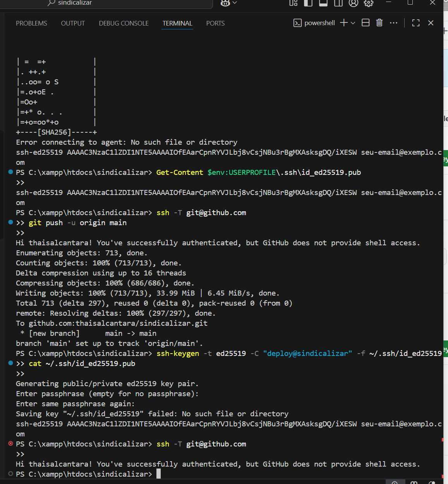The width and height of the screenshot is (448, 484).
Task: Maximize the panel size
Action: 416,23
